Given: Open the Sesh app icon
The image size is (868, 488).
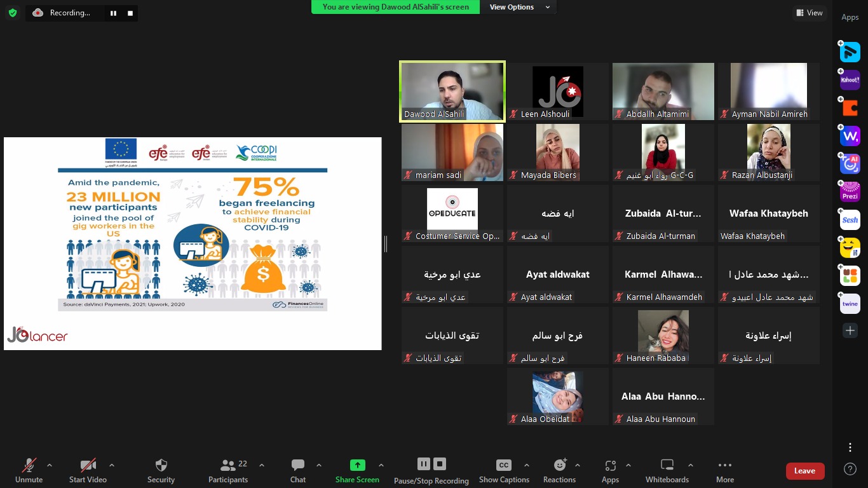Looking at the screenshot, I should point(850,220).
